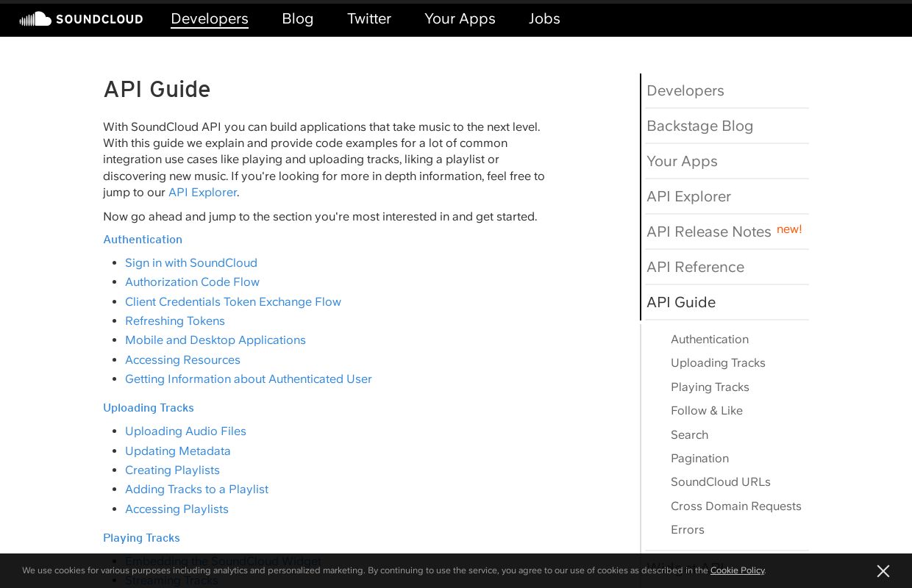Screen dimensions: 912x588
Task: Open Backstage Blog in the sidebar
Action: click(727, 126)
